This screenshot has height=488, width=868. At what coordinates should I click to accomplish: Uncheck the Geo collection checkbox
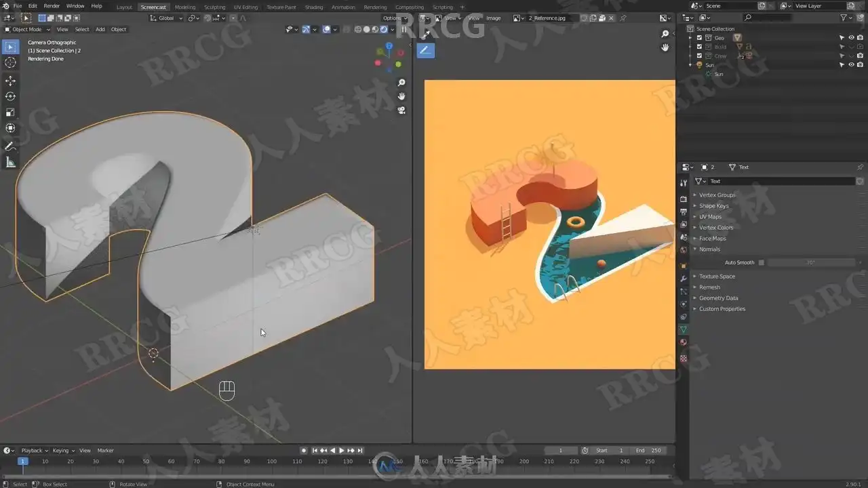[x=699, y=38]
